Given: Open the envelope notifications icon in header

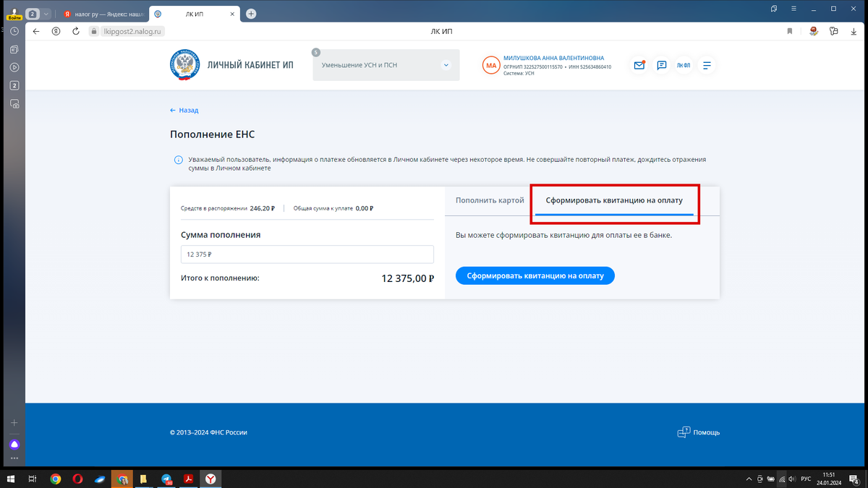Looking at the screenshot, I should pos(639,65).
